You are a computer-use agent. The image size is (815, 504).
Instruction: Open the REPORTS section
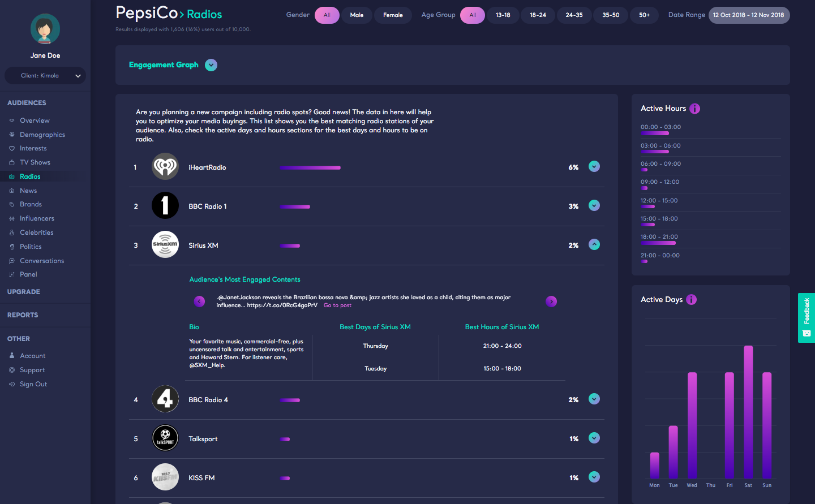click(23, 315)
